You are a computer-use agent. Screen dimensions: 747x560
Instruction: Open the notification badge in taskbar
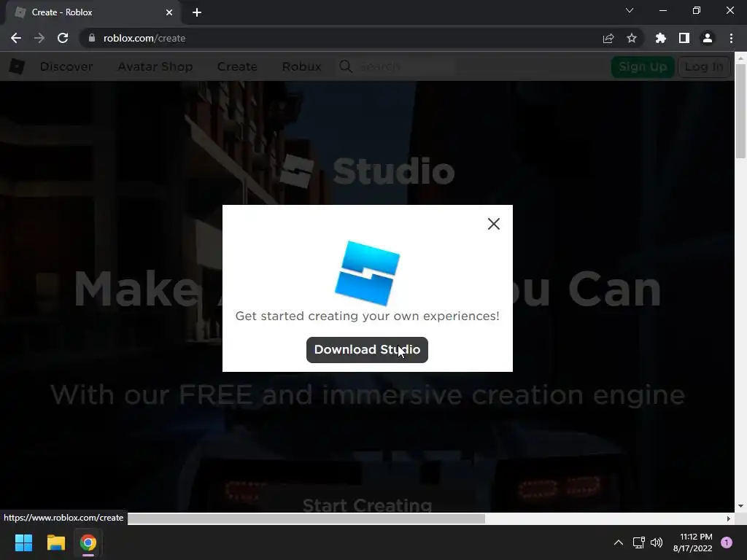point(727,542)
